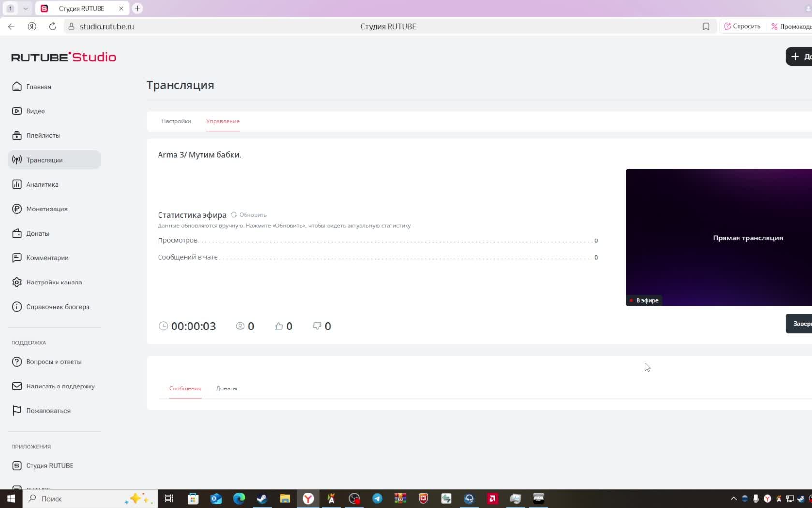
Task: Click the 'Arma 3/ Мутим бабки.' stream title
Action: tap(200, 155)
